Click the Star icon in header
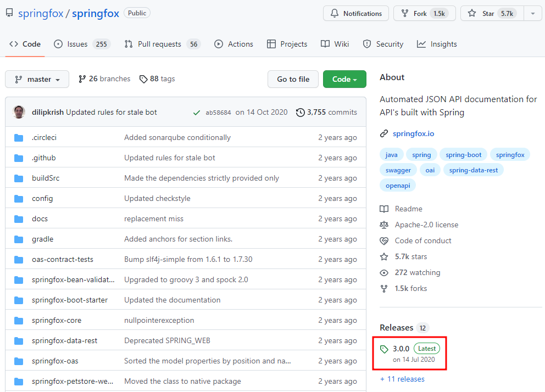This screenshot has width=545, height=392. [472, 13]
